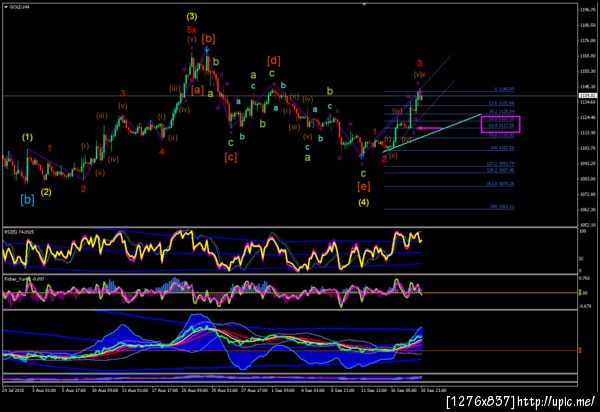Select the yellow (1) wave label
600x412 pixels.
click(27, 137)
